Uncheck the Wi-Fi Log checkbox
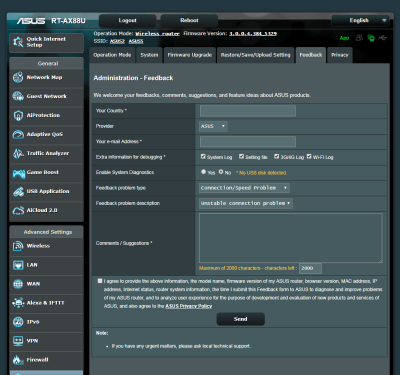Viewport: 400px width, 375px height. [x=309, y=156]
